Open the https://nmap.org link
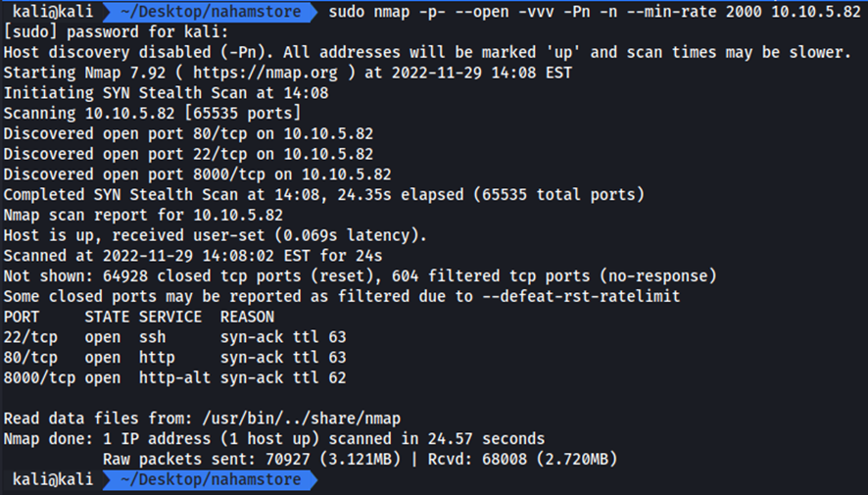Screen dimensions: 868x495 click(265, 72)
